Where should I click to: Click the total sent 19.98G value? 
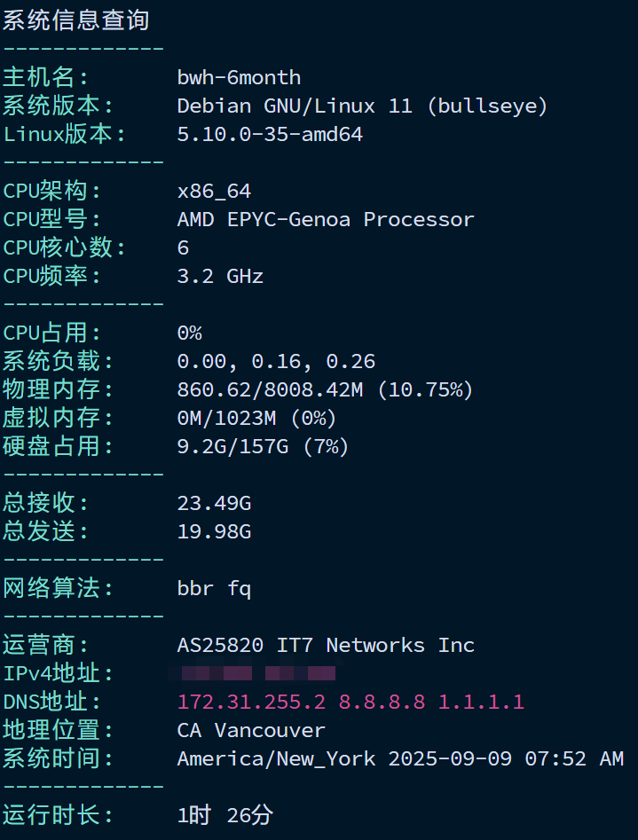214,532
